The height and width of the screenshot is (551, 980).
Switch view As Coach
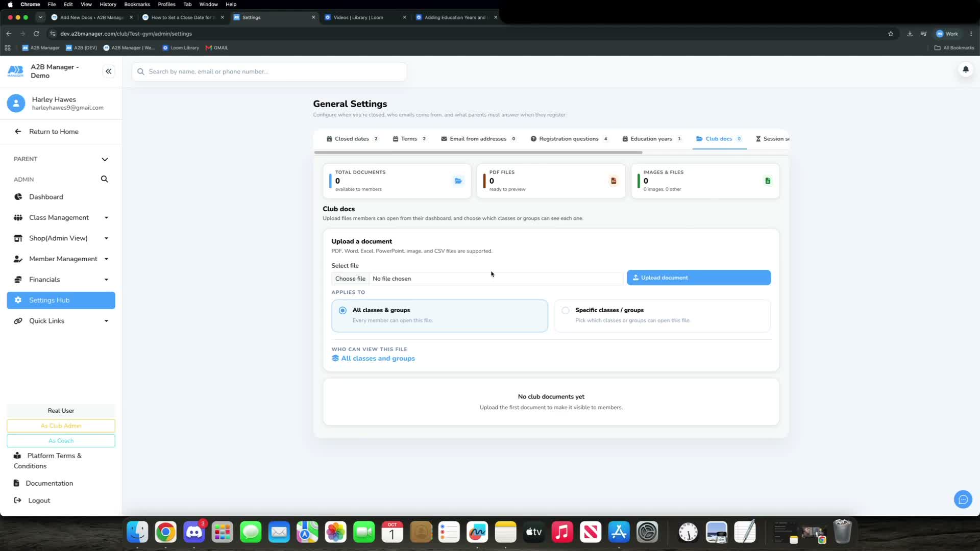[61, 440]
